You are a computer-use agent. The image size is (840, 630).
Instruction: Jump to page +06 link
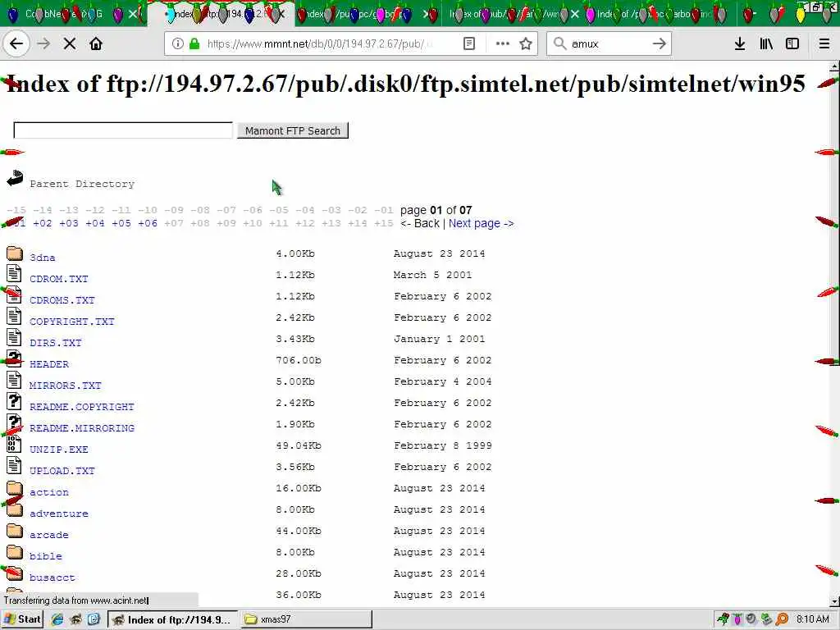(x=148, y=223)
